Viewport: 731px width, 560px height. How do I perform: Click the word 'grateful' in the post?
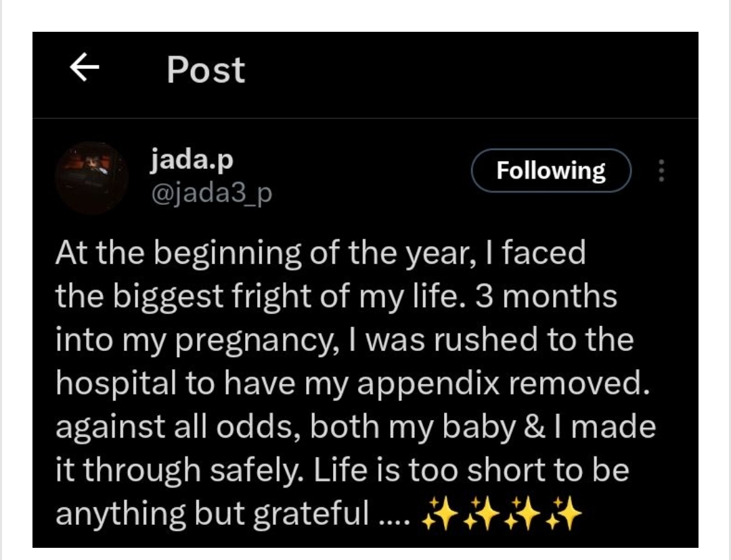[x=311, y=514]
